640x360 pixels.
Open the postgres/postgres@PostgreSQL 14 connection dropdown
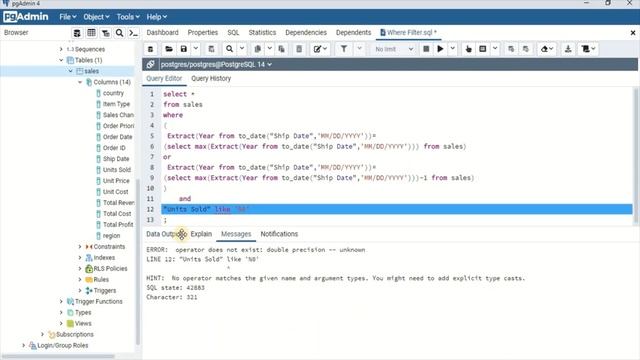pos(216,64)
